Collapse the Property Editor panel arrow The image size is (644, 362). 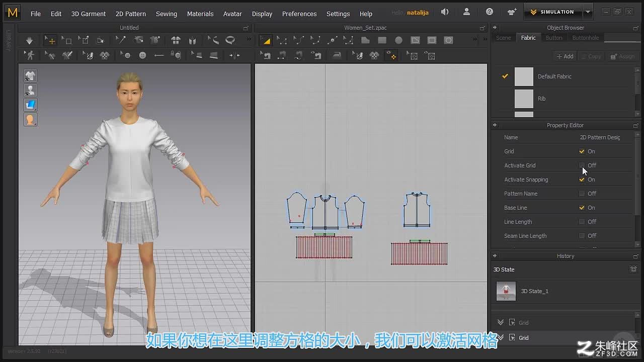click(495, 125)
